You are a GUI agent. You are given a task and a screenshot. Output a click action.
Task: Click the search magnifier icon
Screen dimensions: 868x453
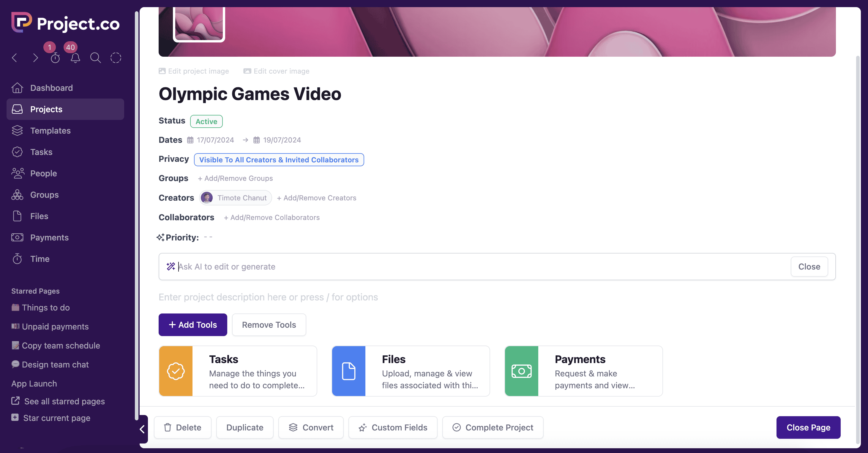click(95, 58)
